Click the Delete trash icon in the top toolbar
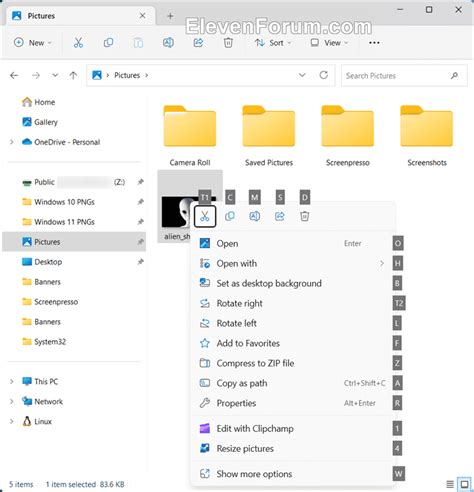The height and width of the screenshot is (492, 474). [228, 43]
